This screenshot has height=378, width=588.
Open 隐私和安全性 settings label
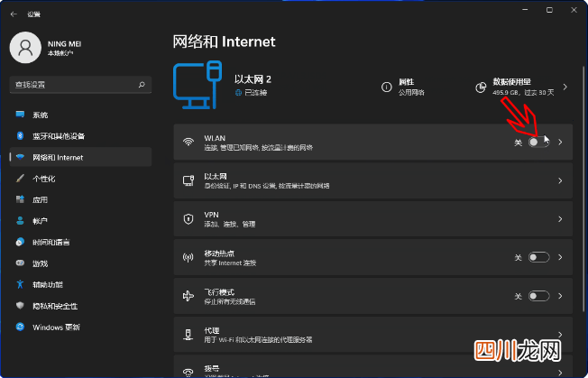coord(55,306)
